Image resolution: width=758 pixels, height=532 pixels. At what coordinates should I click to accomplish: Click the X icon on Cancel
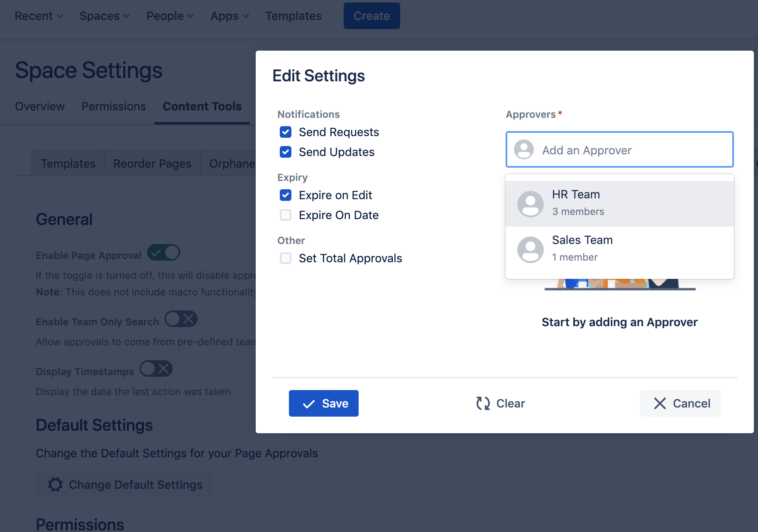[660, 403]
